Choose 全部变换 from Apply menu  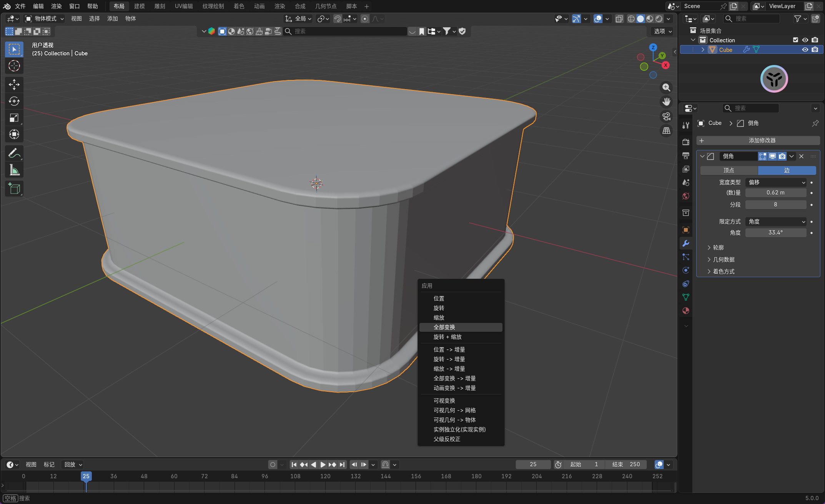tap(444, 327)
